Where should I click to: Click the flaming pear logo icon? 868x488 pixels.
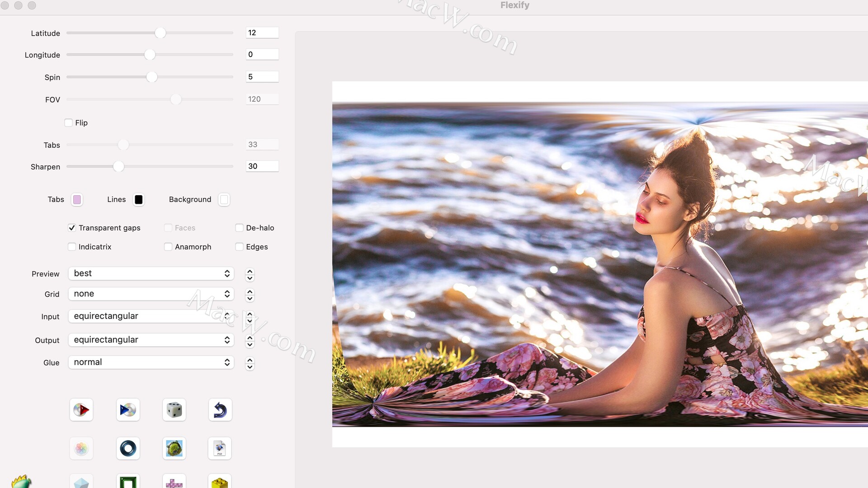point(21,482)
